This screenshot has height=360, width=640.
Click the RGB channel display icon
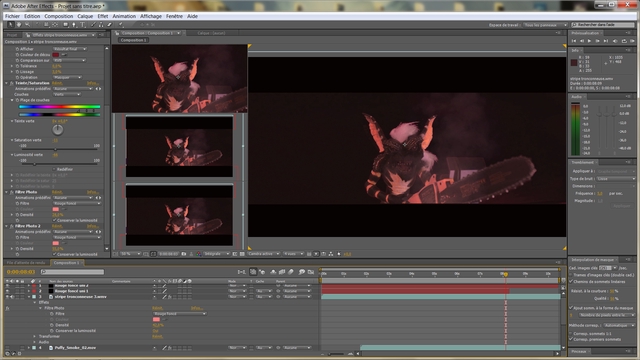point(198,254)
